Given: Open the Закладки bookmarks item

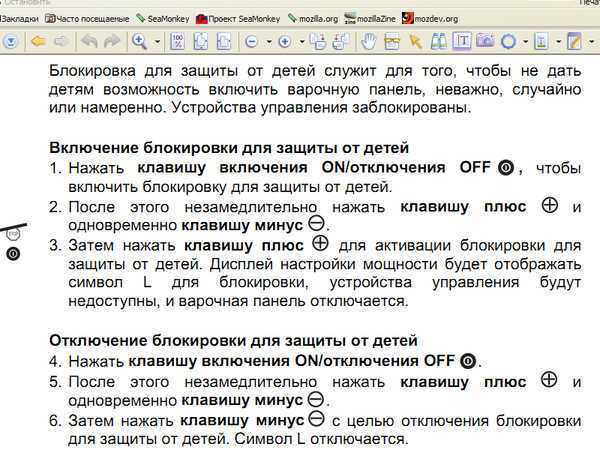Looking at the screenshot, I should pyautogui.click(x=19, y=19).
